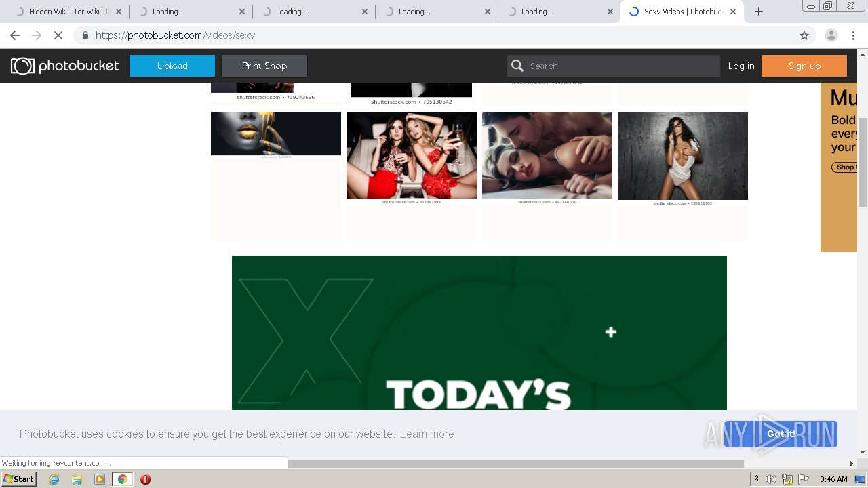The image size is (868, 488).
Task: Open a new tab with the plus button
Action: [x=759, y=12]
